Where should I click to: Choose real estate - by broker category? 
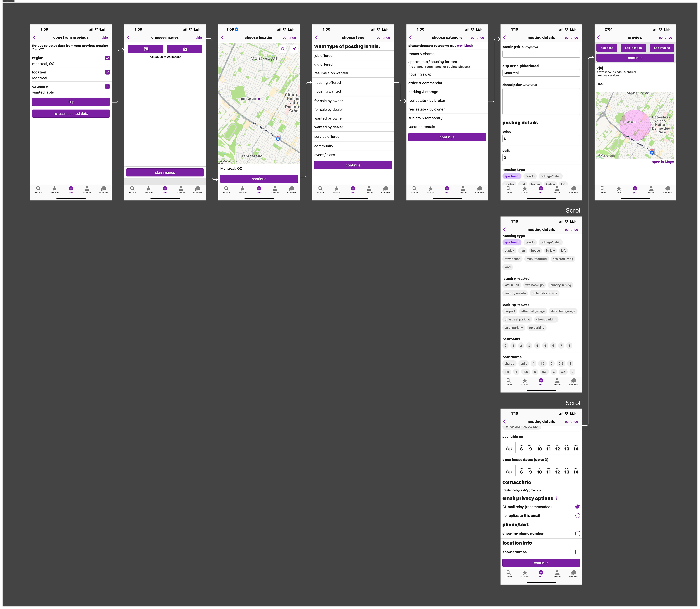click(426, 101)
